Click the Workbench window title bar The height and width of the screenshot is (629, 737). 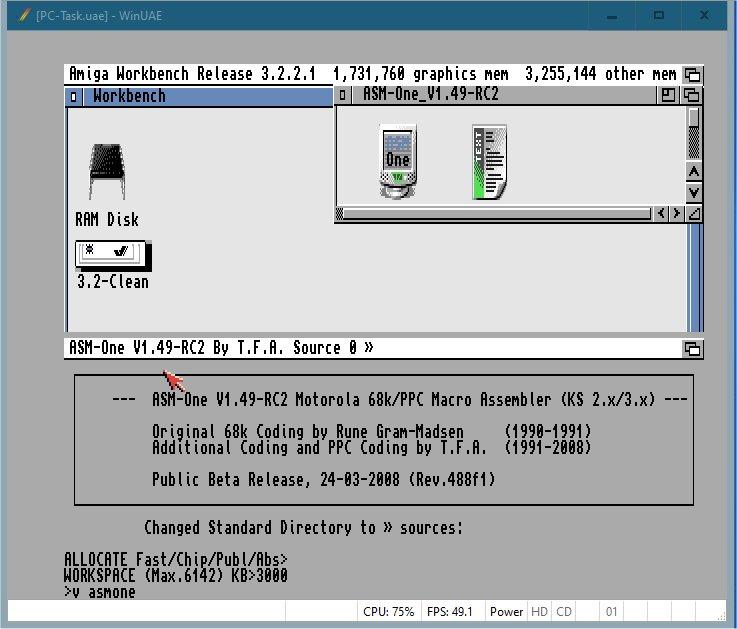click(207, 97)
